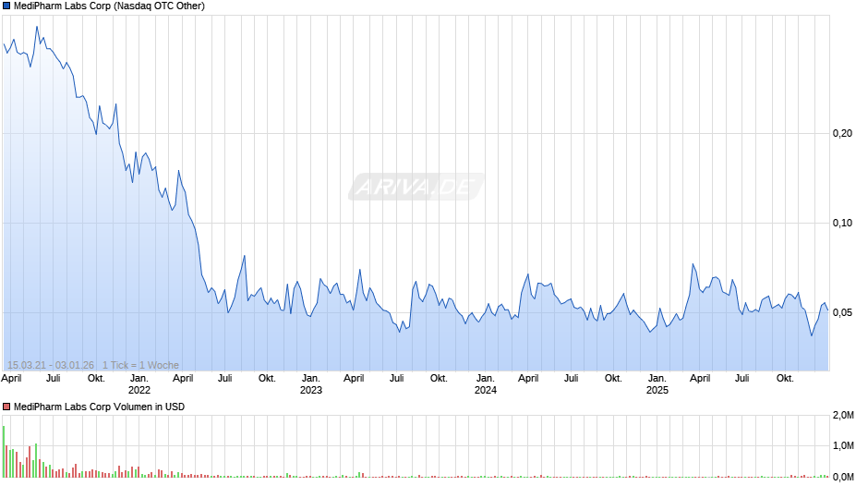Viewport: 868px width, 486px height.
Task: Click the 0,20 price axis label
Action: pyautogui.click(x=842, y=133)
